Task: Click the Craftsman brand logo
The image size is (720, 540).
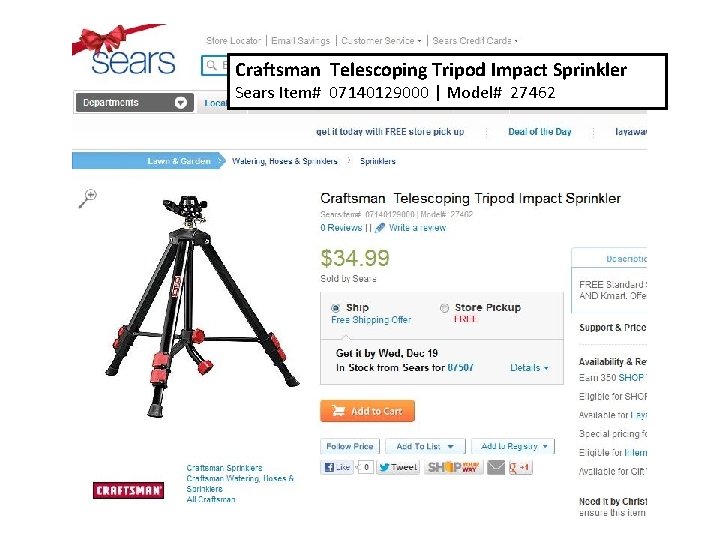Action: 128,490
